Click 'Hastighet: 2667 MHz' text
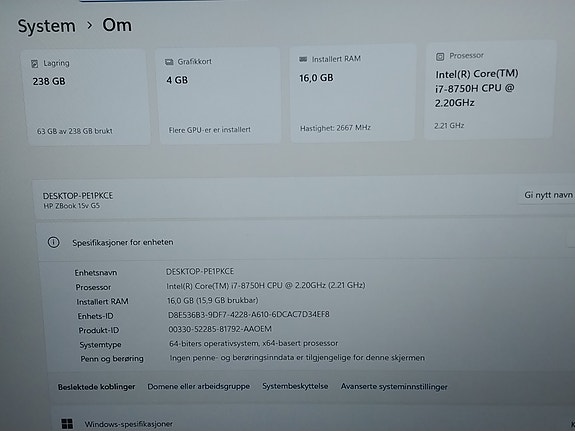Image resolution: width=575 pixels, height=431 pixels. 335,128
